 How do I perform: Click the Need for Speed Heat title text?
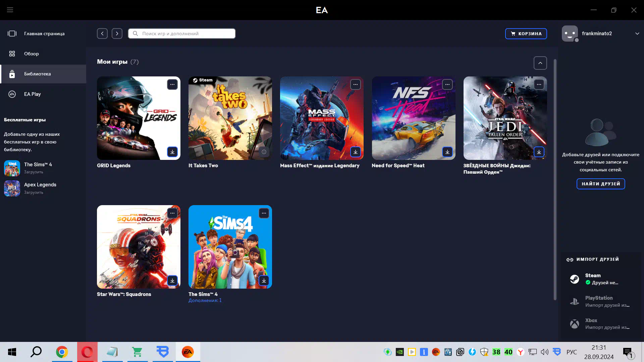tap(398, 166)
